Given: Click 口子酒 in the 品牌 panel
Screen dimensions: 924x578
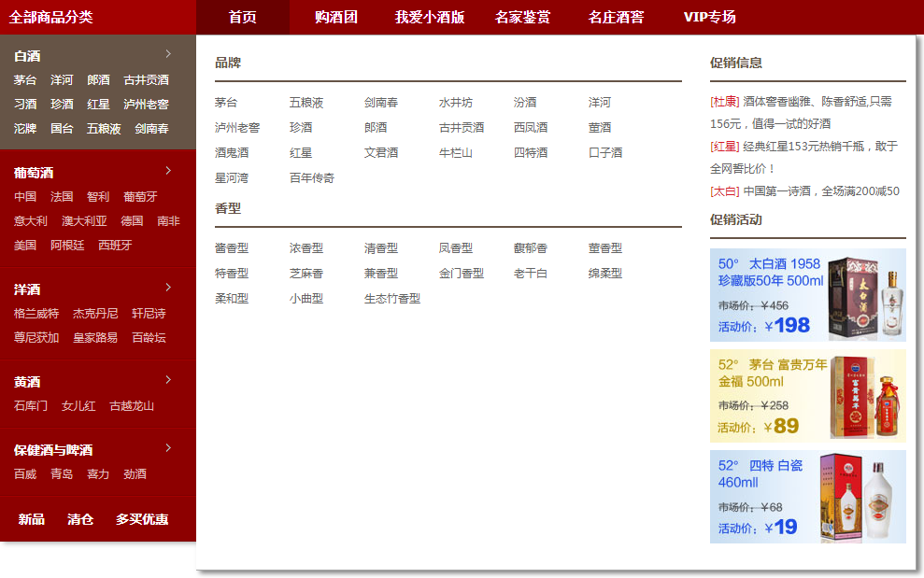Looking at the screenshot, I should [x=605, y=152].
